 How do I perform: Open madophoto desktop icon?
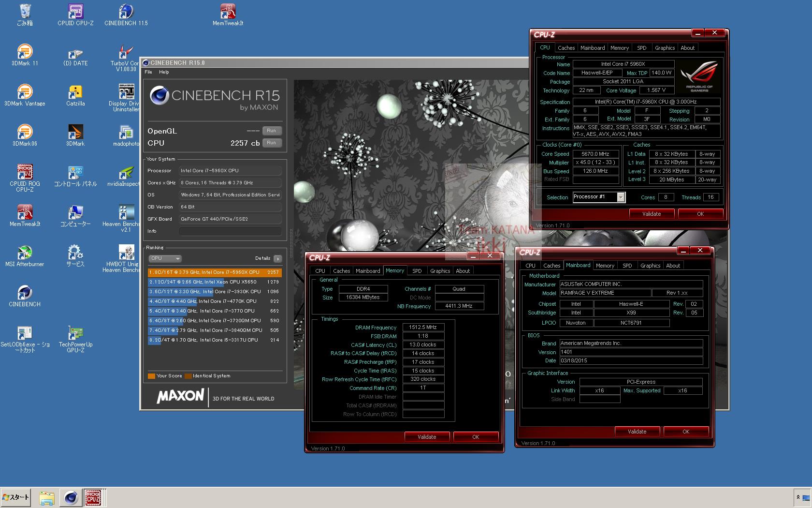[126, 135]
